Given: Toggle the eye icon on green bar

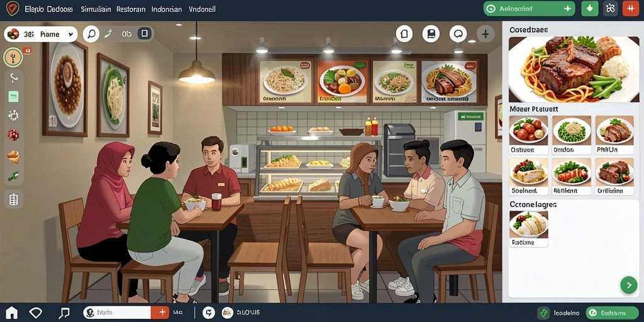Looking at the screenshot, I should point(491,9).
